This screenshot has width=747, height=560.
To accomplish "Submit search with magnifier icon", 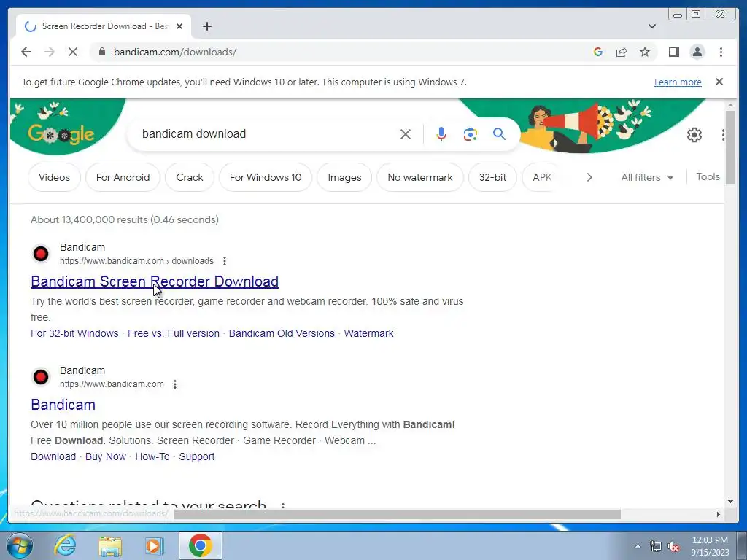I will pyautogui.click(x=499, y=134).
